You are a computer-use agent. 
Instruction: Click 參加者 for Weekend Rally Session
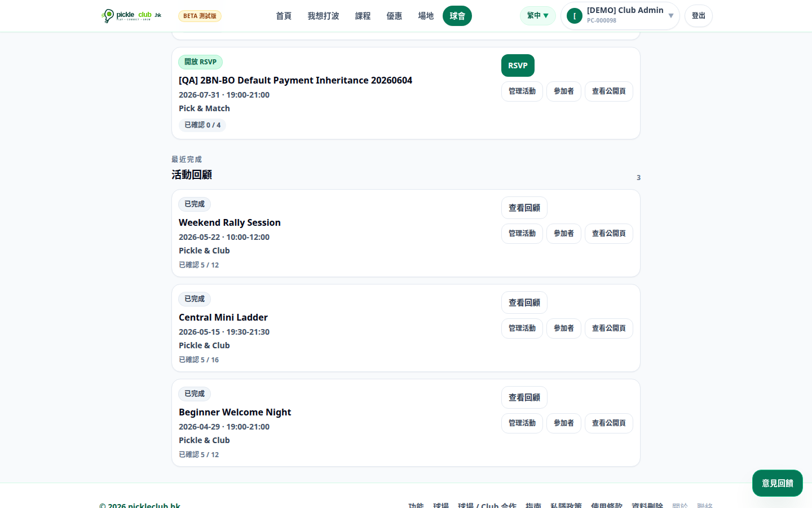click(x=564, y=234)
